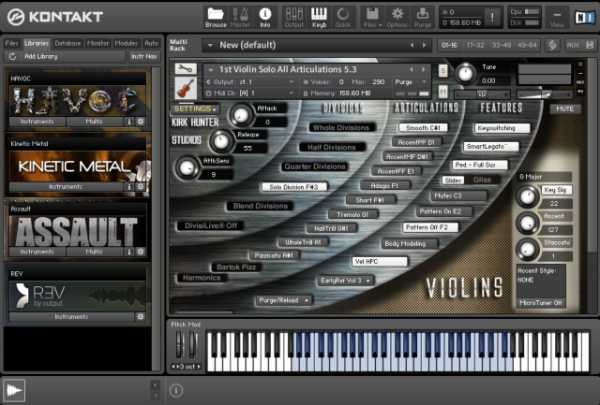
Task: Adjust the Attack knob
Action: click(241, 115)
